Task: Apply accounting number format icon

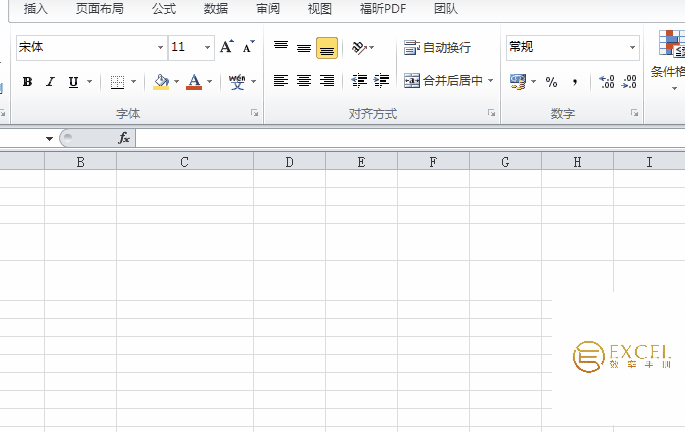Action: coord(518,82)
